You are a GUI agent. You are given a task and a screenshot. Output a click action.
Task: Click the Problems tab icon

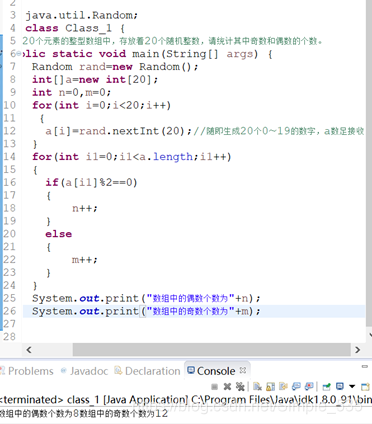coord(2,370)
